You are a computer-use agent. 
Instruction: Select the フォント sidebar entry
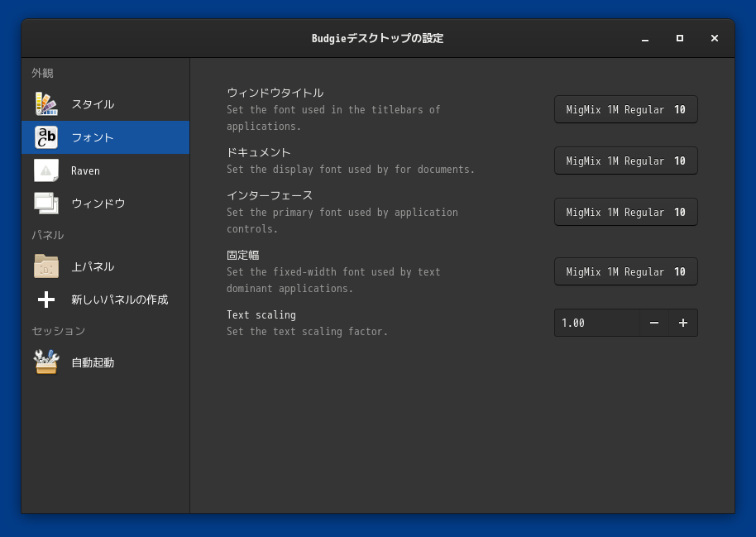(x=106, y=137)
